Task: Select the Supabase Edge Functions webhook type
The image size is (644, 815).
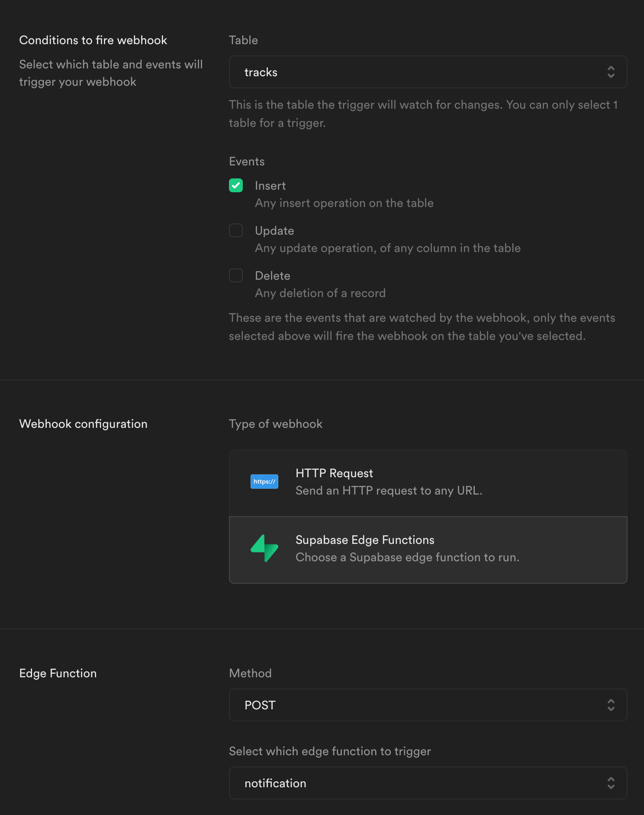Action: [x=428, y=549]
